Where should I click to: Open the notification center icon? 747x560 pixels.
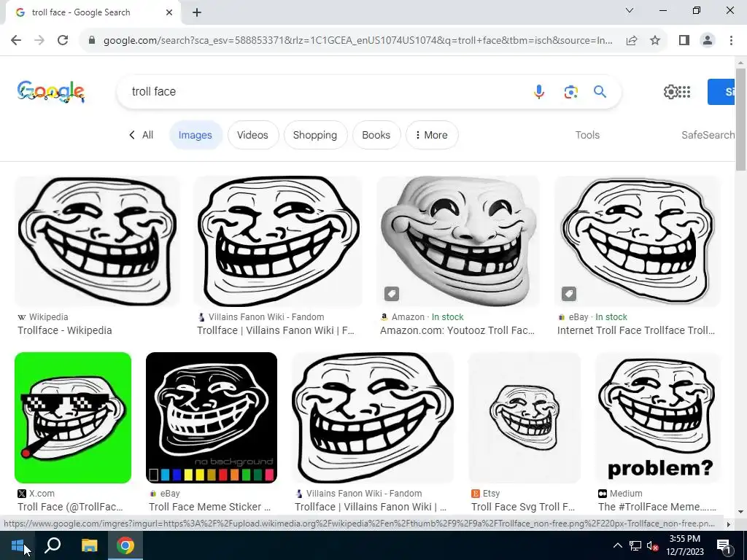point(723,545)
